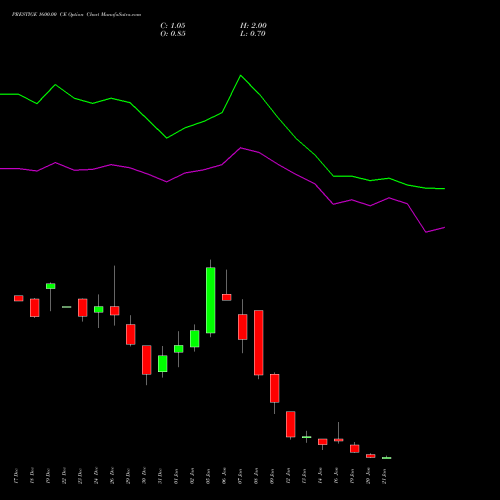500x500 pixels.
Task: Click the red candle for 07 Jan
Action: [243, 327]
